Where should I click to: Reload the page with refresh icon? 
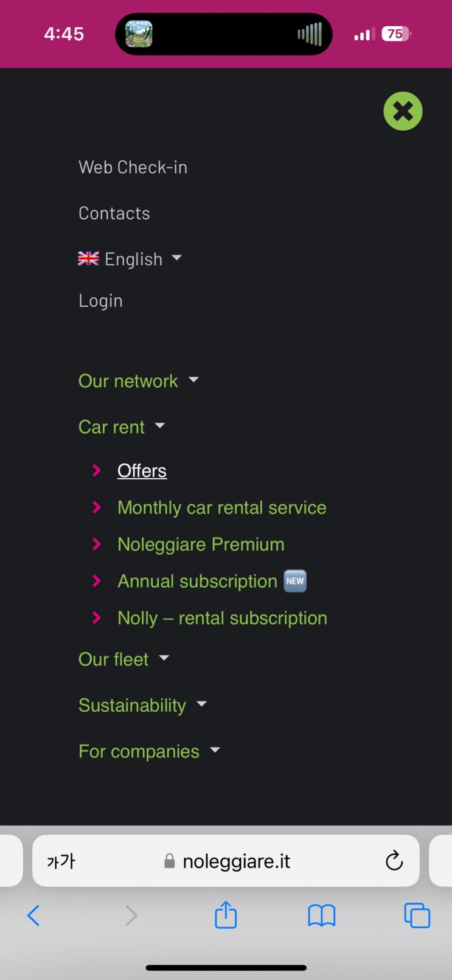(x=394, y=861)
